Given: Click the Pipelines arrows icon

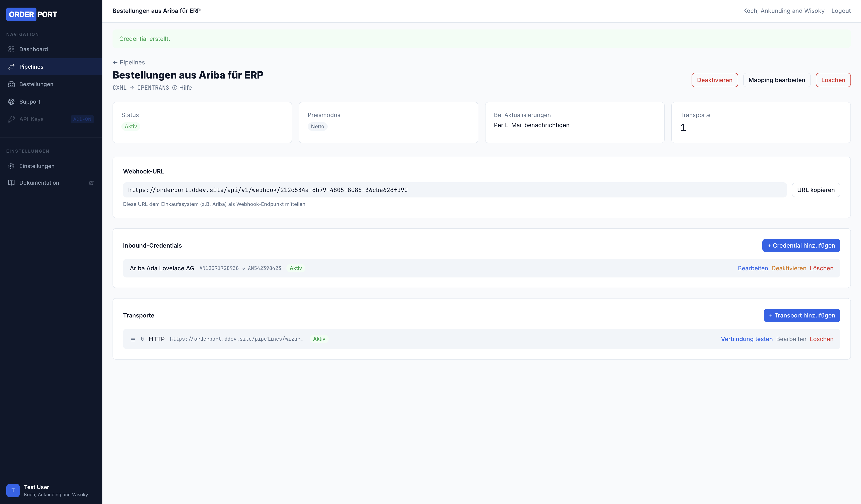Looking at the screenshot, I should (x=11, y=67).
